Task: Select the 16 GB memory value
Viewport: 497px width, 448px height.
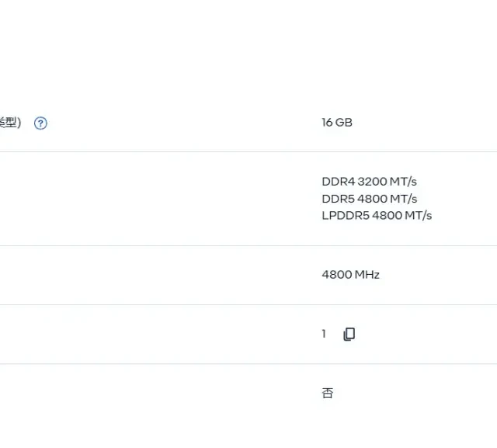Action: pyautogui.click(x=337, y=123)
